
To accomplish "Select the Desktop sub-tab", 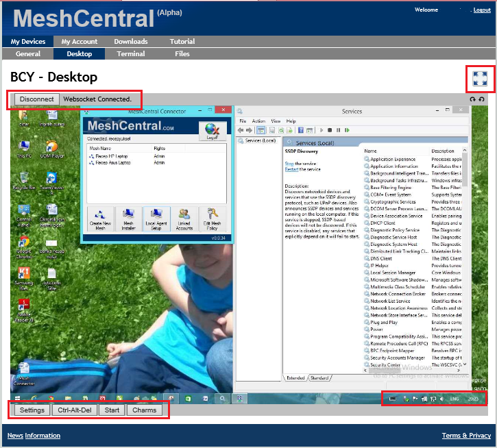I will coord(80,54).
